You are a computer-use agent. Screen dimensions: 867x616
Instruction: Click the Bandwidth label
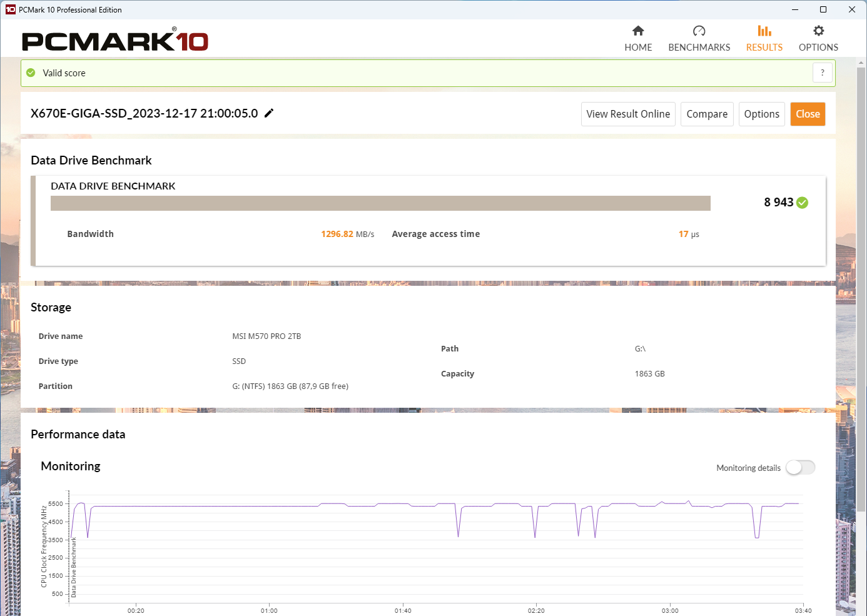point(91,234)
